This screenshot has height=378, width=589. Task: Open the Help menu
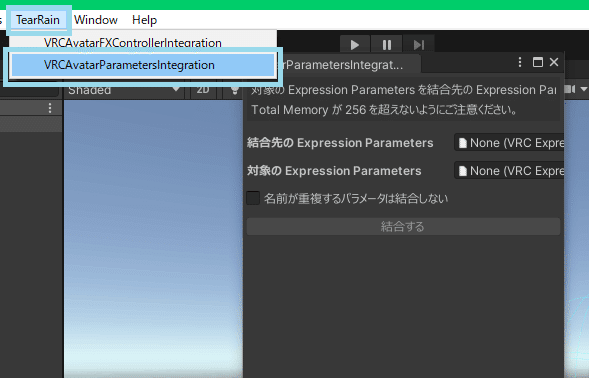click(145, 20)
